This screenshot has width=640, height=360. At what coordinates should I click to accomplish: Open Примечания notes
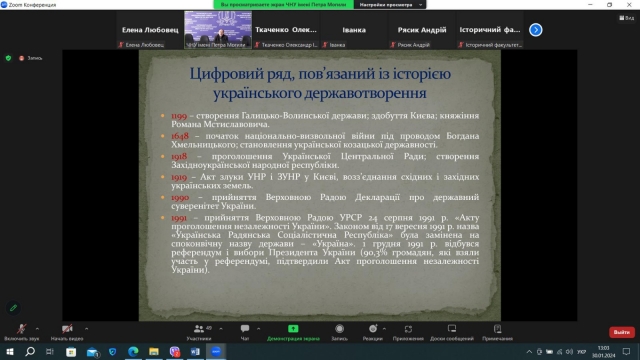[497, 332]
